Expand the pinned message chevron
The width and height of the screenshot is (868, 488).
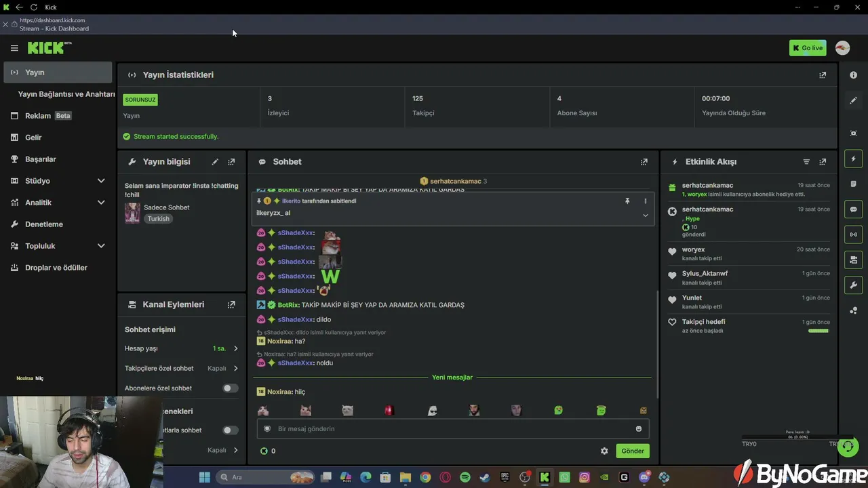645,216
